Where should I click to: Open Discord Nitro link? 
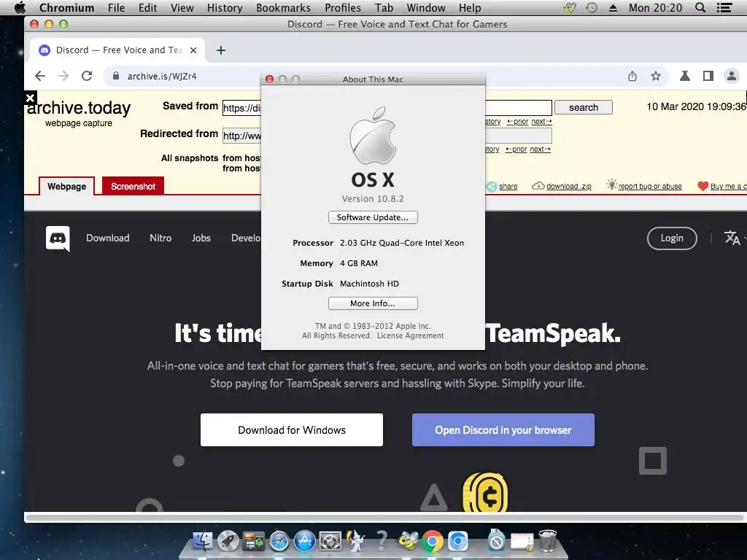tap(160, 238)
